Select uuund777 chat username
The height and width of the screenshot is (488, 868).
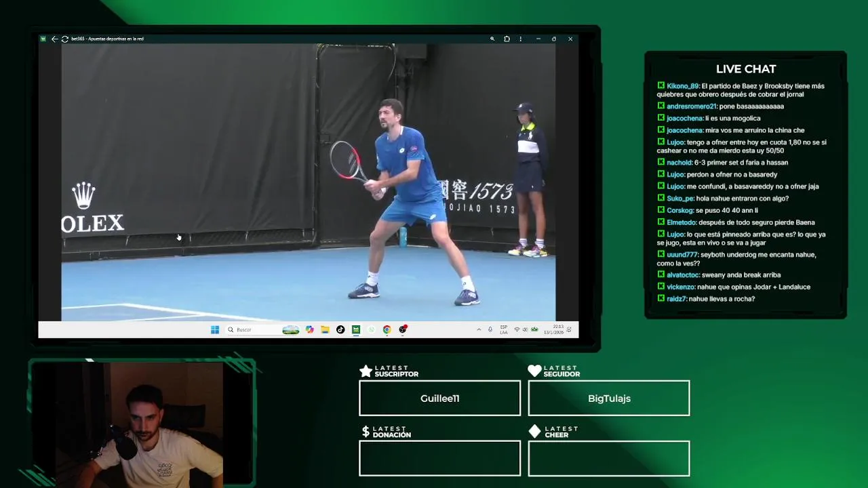[682, 255]
